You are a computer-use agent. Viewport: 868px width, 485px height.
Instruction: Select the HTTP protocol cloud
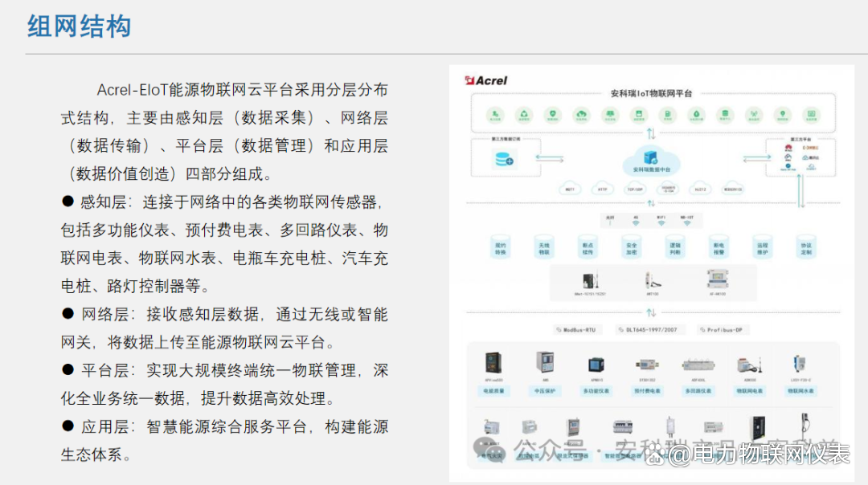(602, 188)
